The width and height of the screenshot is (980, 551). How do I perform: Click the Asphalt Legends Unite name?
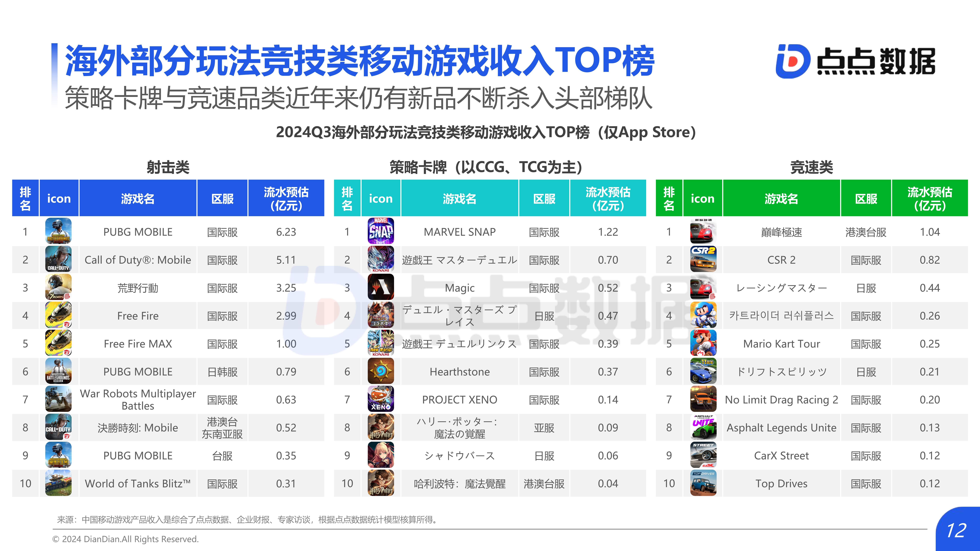[x=781, y=428]
